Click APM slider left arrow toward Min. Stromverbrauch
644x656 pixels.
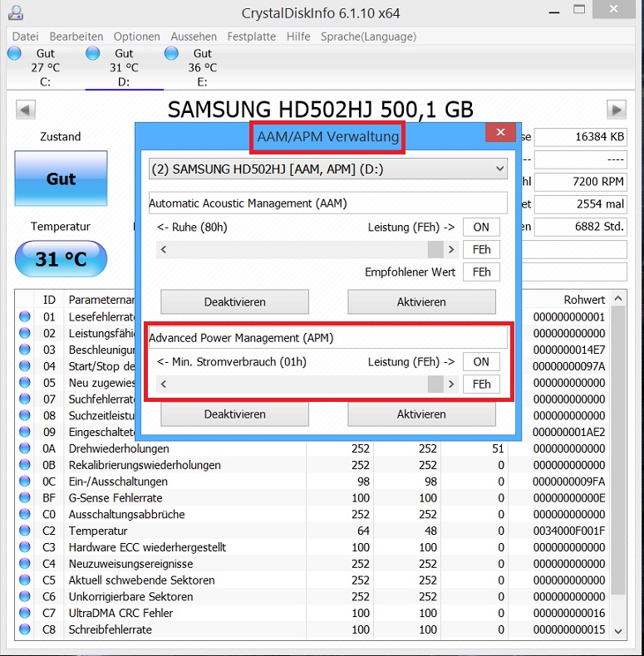click(x=164, y=384)
